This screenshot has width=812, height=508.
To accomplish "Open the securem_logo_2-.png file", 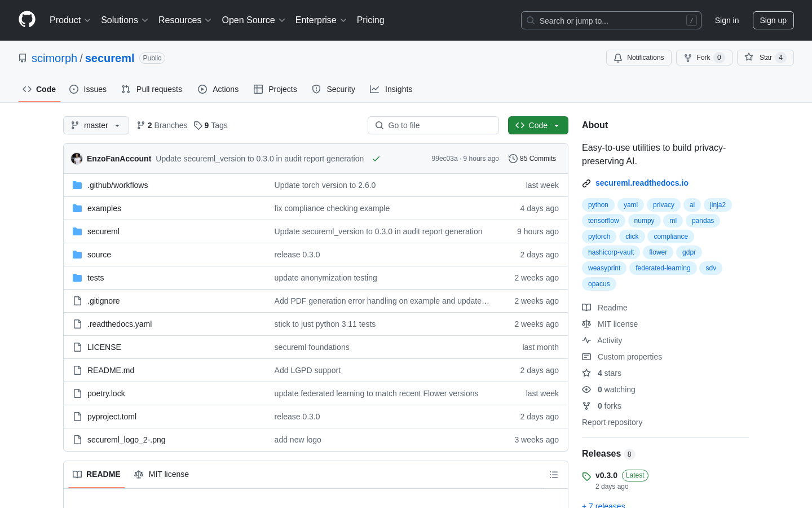I will coord(126,440).
